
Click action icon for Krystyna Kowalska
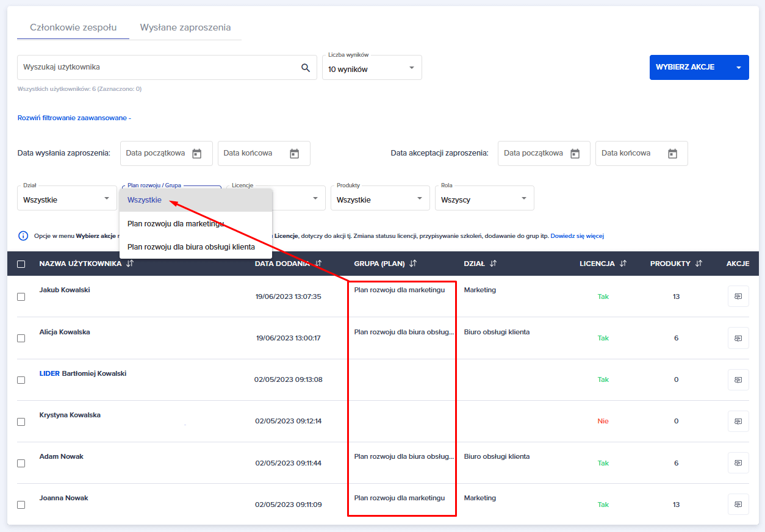738,421
